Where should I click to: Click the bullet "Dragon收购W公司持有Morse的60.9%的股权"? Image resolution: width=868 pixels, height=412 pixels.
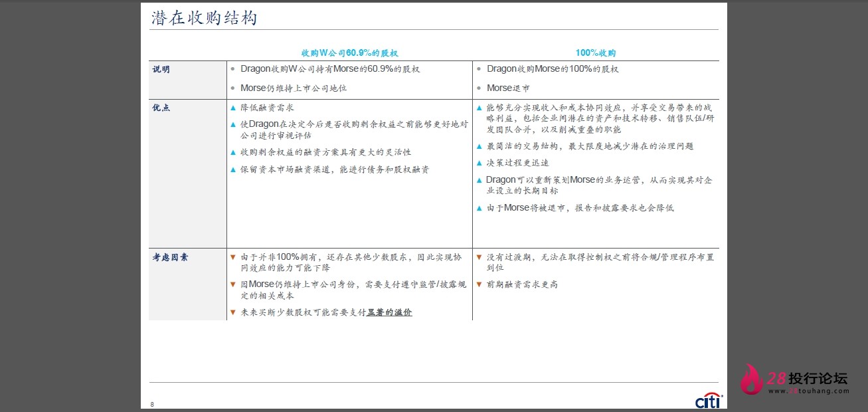click(330, 69)
